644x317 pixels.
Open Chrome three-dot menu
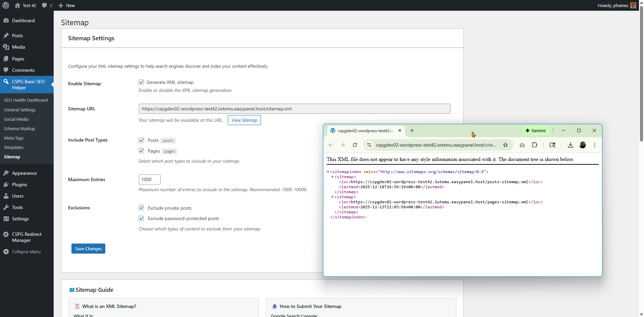(x=595, y=145)
